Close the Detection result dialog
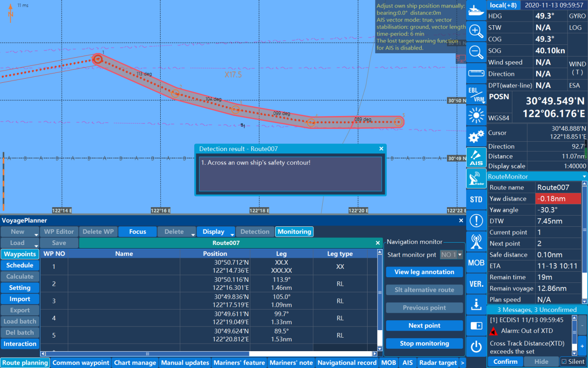Image resolution: width=588 pixels, height=368 pixels. pos(381,149)
